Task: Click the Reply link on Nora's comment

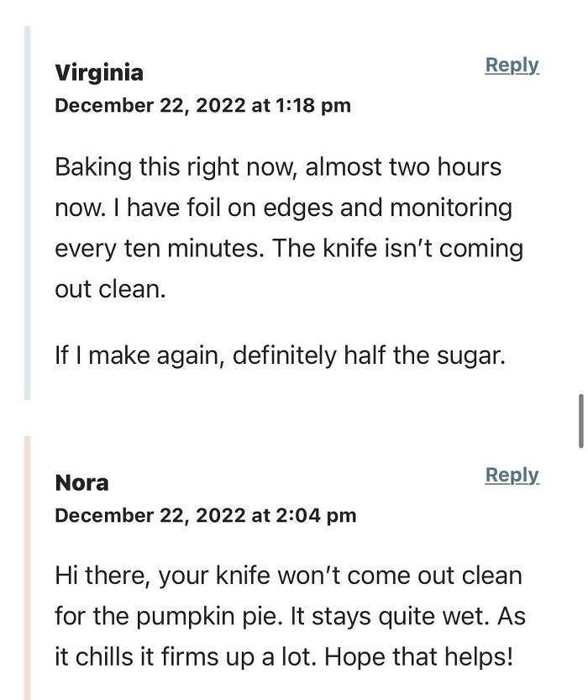Action: click(x=512, y=475)
